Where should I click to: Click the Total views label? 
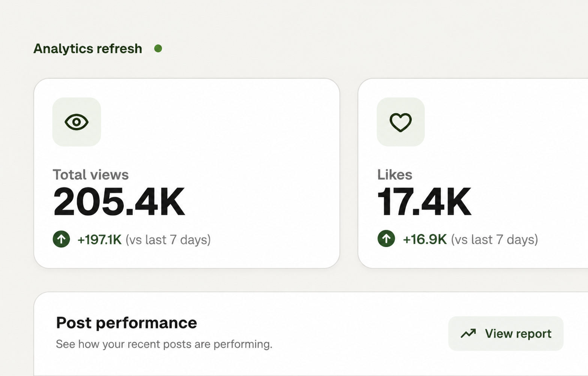90,175
